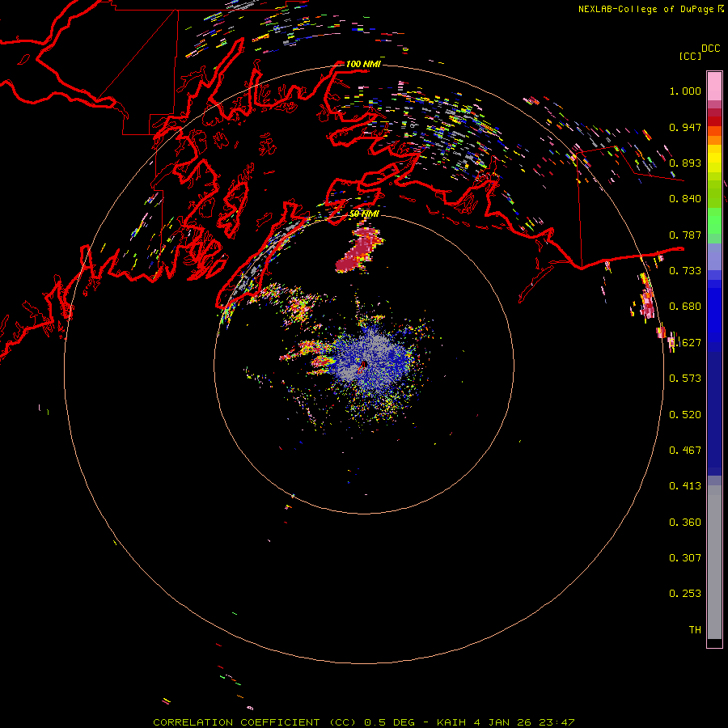Select the 0.840 scale value

(x=685, y=199)
